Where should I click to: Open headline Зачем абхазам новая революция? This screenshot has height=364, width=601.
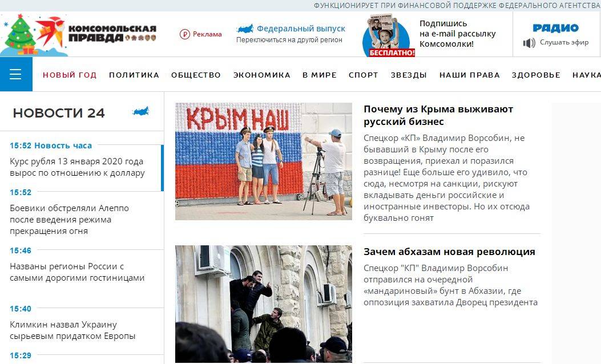(x=449, y=252)
